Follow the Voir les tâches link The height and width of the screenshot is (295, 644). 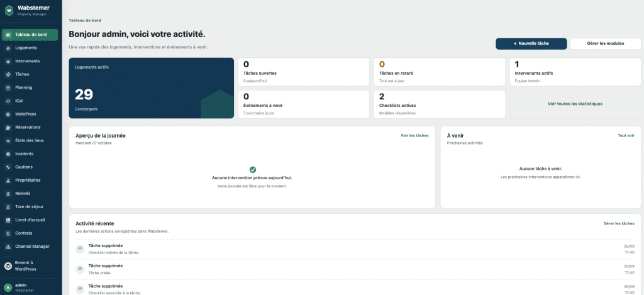pyautogui.click(x=414, y=136)
